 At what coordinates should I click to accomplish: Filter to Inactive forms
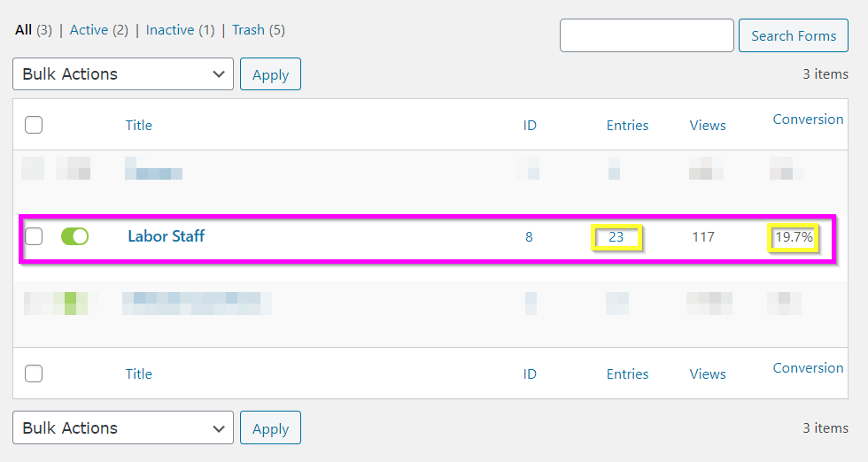pos(170,30)
